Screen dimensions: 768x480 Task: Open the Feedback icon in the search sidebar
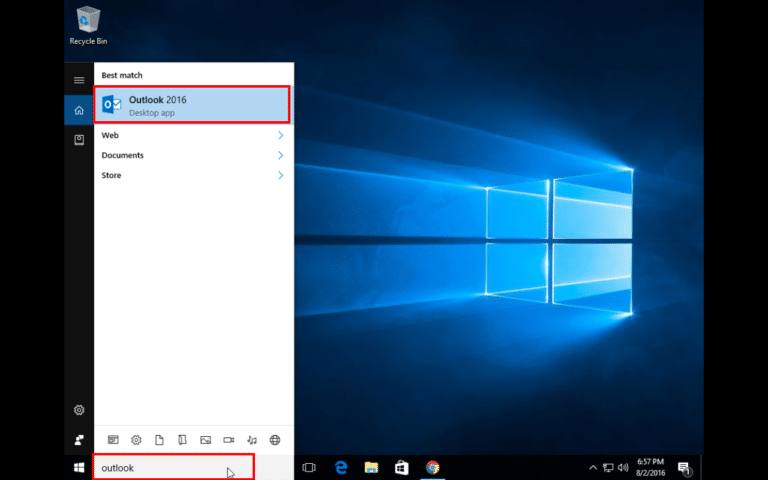[79, 440]
